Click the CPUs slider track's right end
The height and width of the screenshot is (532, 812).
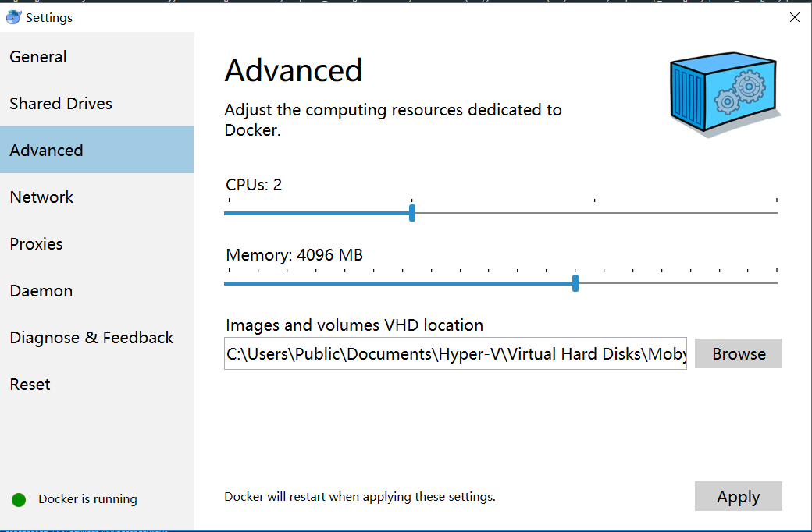pyautogui.click(x=775, y=213)
